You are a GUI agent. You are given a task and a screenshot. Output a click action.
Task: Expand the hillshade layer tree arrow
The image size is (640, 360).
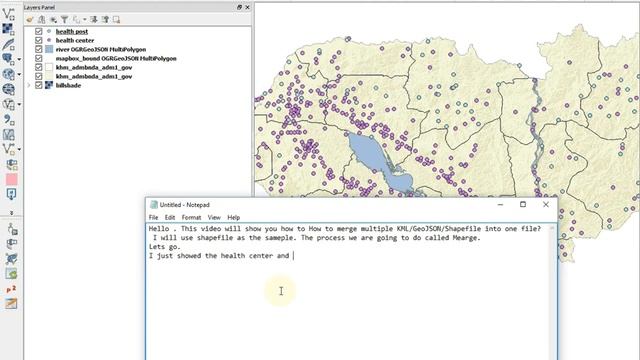(29, 85)
